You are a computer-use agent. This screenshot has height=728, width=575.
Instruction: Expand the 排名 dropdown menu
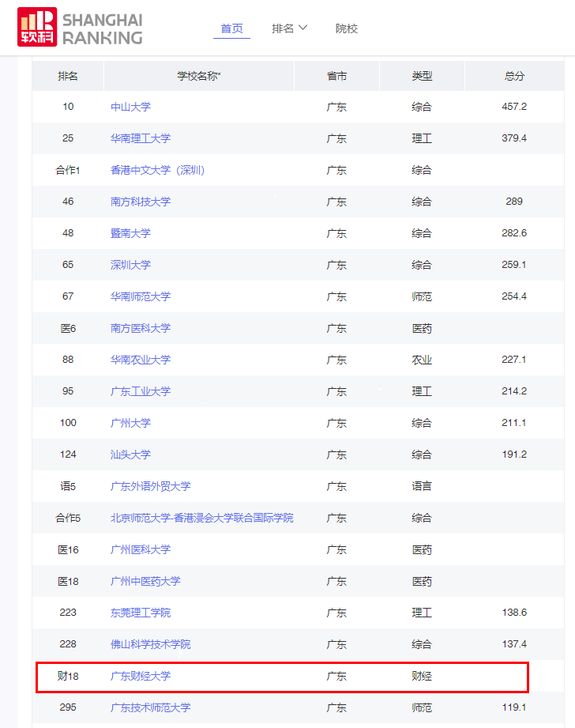[289, 28]
